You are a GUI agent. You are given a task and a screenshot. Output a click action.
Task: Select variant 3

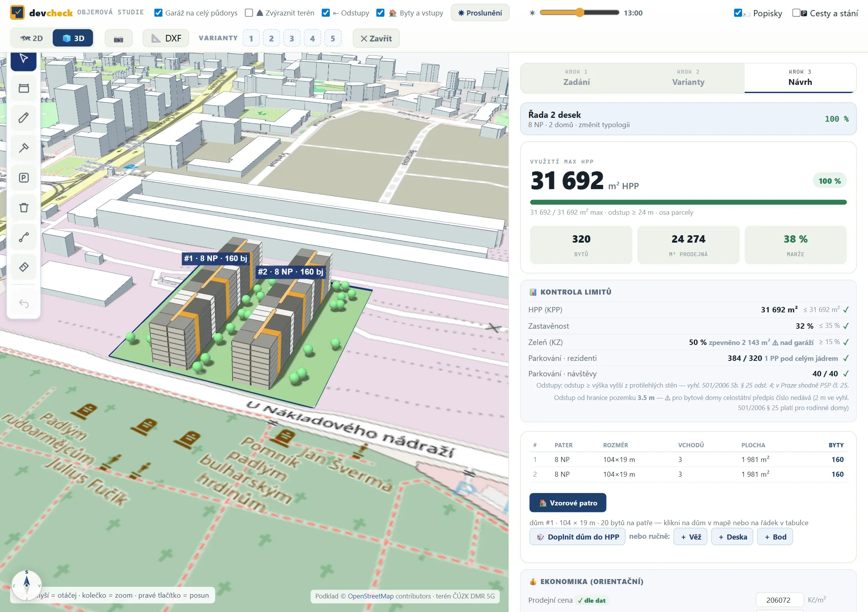click(x=292, y=38)
